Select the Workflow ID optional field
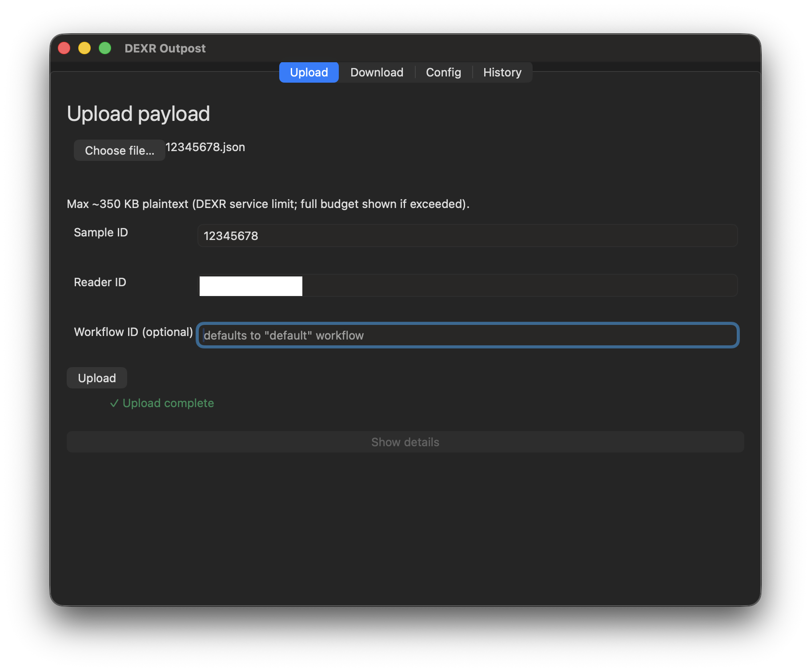Screen dimensions: 811x672 pos(467,335)
